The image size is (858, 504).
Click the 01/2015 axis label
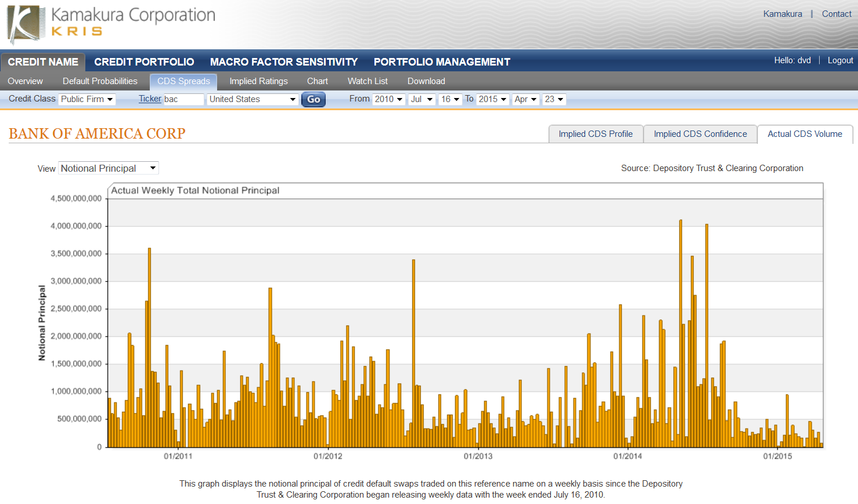click(777, 456)
